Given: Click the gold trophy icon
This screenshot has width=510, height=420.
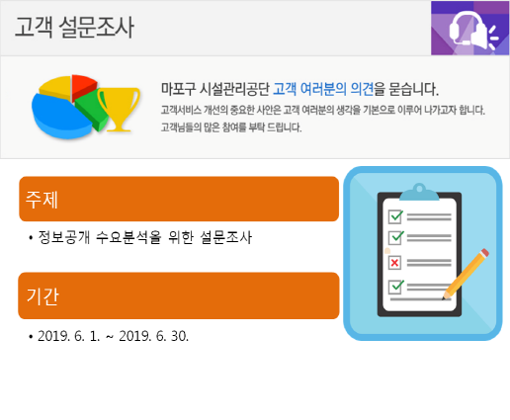Looking at the screenshot, I should point(120,110).
